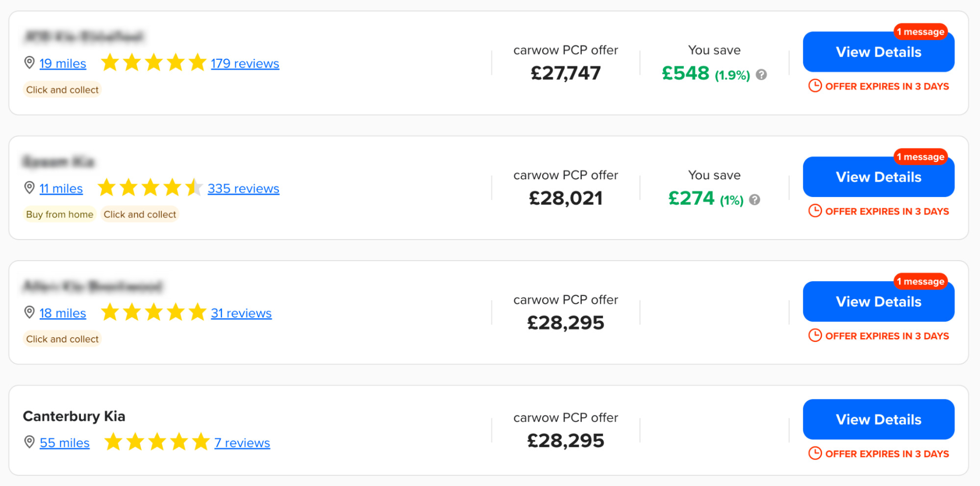Click the clock icon for the 18 miles dealer offer
This screenshot has width=980, height=486.
click(x=815, y=336)
